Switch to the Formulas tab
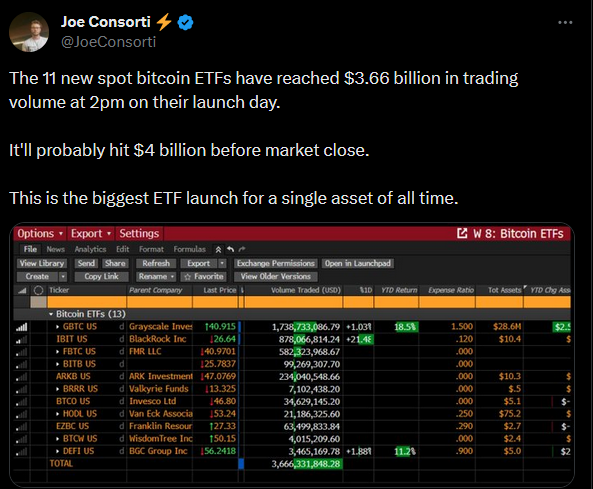The width and height of the screenshot is (593, 489). pyautogui.click(x=189, y=249)
